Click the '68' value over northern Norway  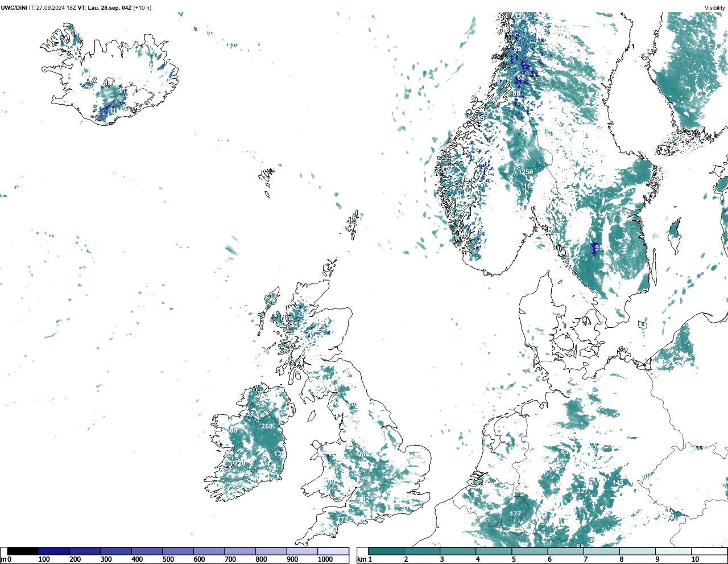521,77
